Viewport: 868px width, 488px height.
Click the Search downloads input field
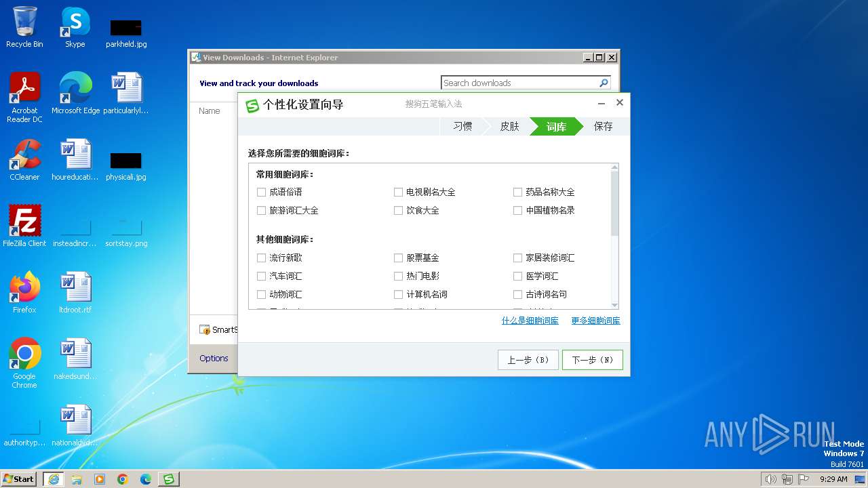point(519,83)
